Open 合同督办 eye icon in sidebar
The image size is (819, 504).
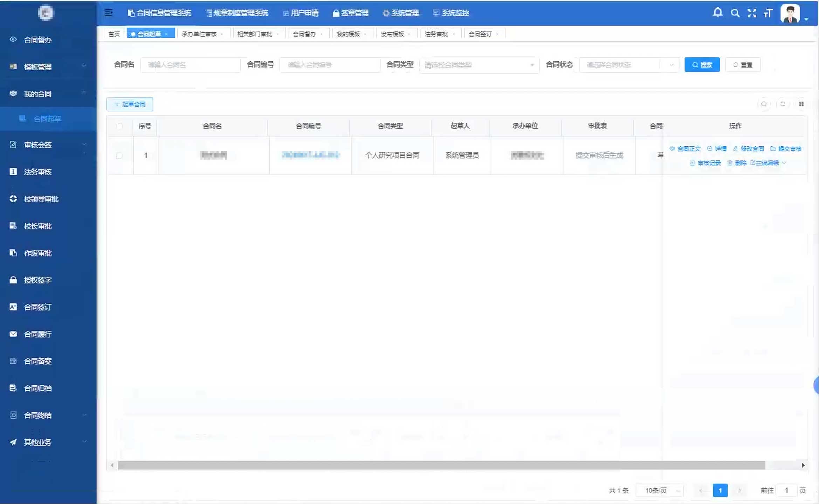13,39
